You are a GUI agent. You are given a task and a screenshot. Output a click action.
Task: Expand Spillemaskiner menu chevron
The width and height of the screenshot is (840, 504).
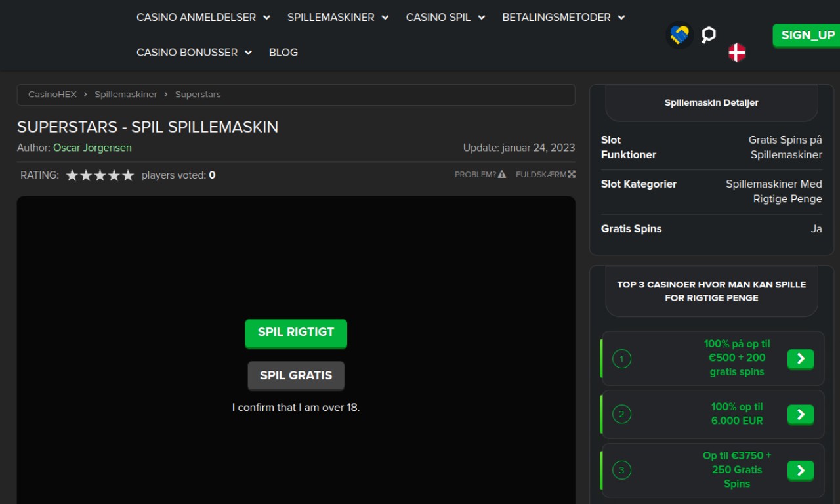(x=385, y=18)
